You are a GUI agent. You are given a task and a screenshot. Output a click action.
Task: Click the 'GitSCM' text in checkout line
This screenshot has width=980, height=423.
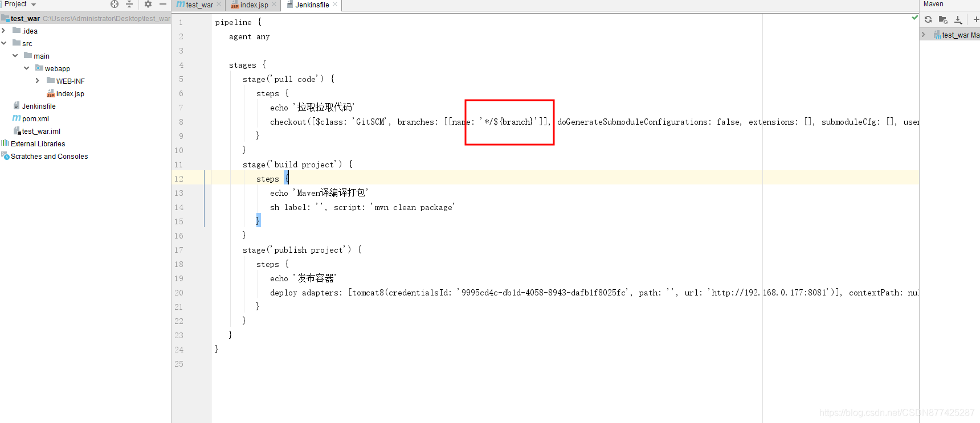coord(370,122)
